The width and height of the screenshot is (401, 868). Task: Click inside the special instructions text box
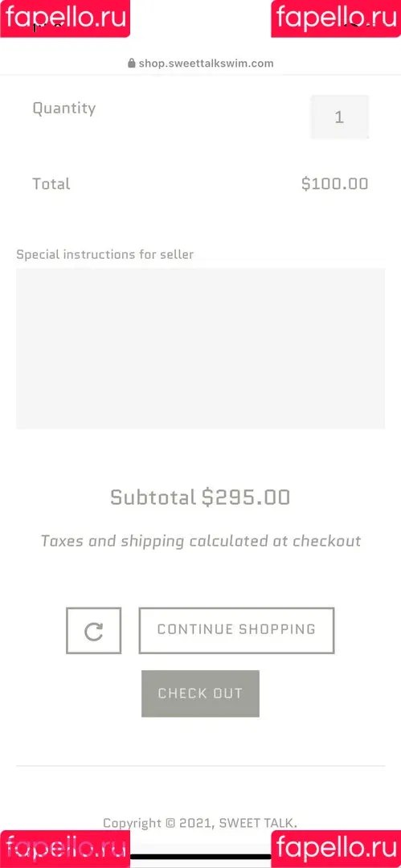[x=201, y=349]
